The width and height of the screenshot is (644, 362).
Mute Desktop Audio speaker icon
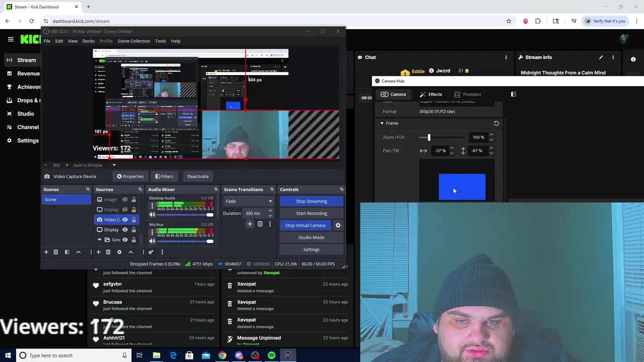152,215
